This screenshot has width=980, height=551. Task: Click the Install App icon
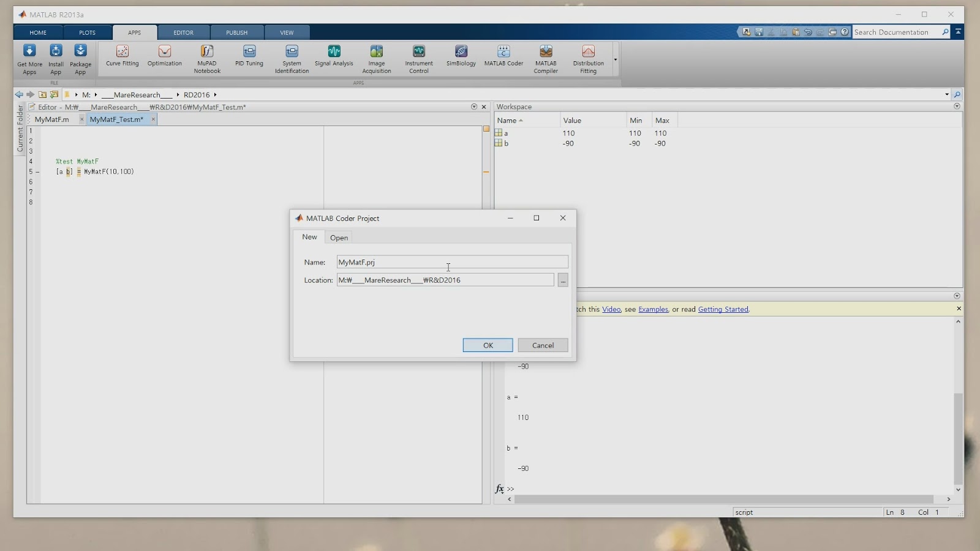coord(56,59)
